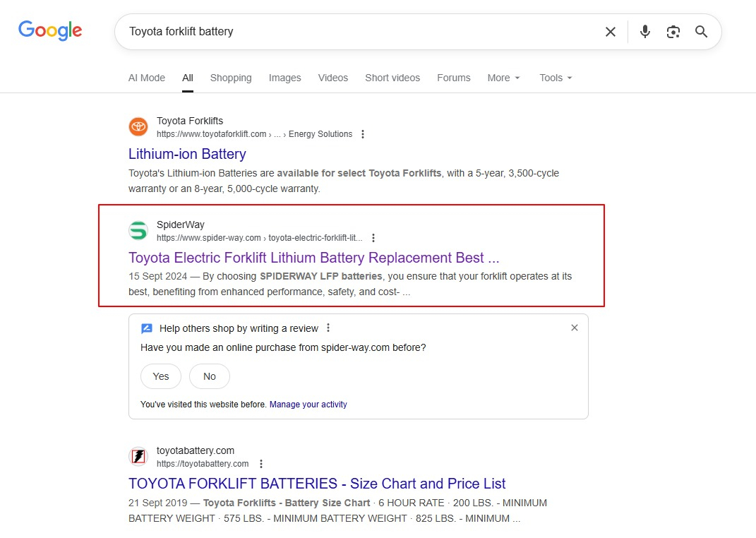Open options menu for toyotabattery.com result
This screenshot has width=756, height=538.
click(x=261, y=464)
